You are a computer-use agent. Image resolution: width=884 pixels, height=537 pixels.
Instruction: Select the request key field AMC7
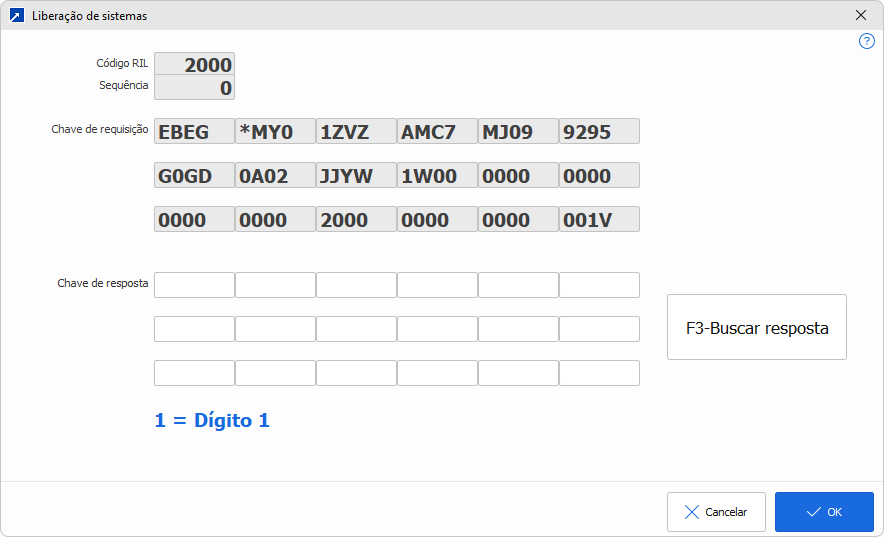(437, 131)
